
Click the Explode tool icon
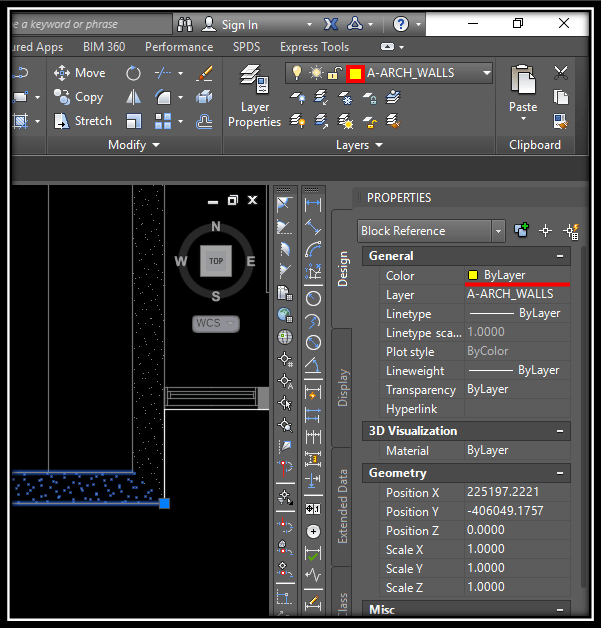pyautogui.click(x=205, y=97)
